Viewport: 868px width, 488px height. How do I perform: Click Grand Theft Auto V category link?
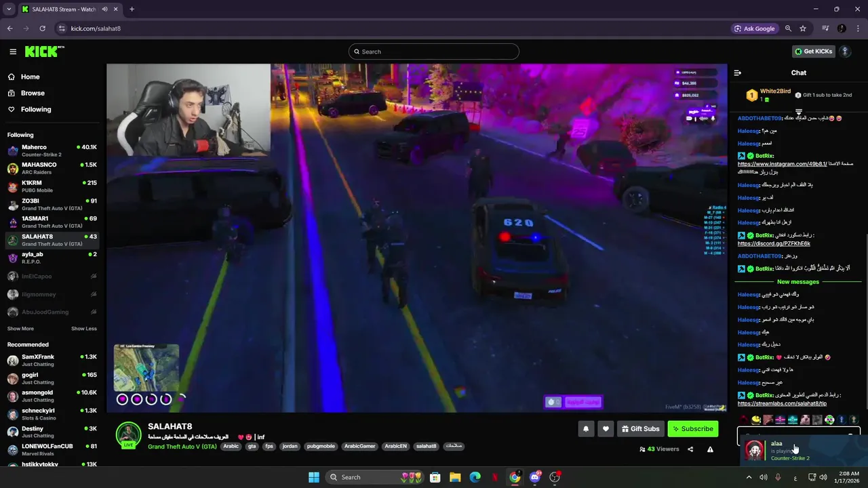[182, 447]
